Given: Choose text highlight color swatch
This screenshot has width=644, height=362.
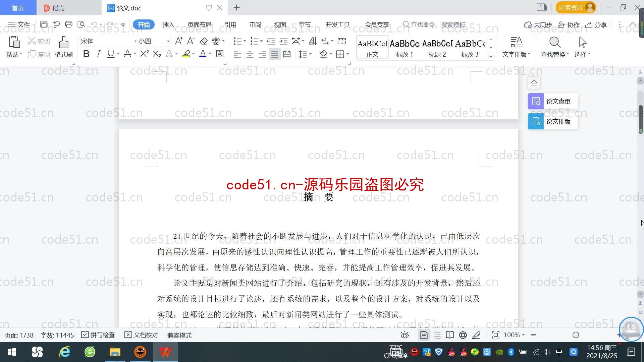Looking at the screenshot, I should pos(186,54).
